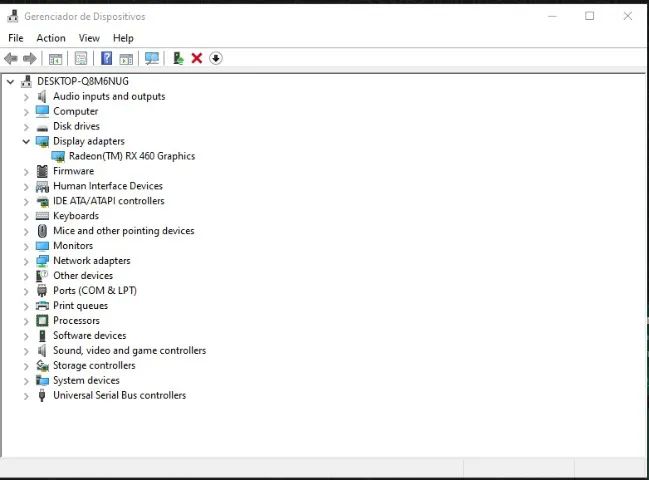
Task: Scan for hardware changes monitor icon
Action: coord(152,58)
